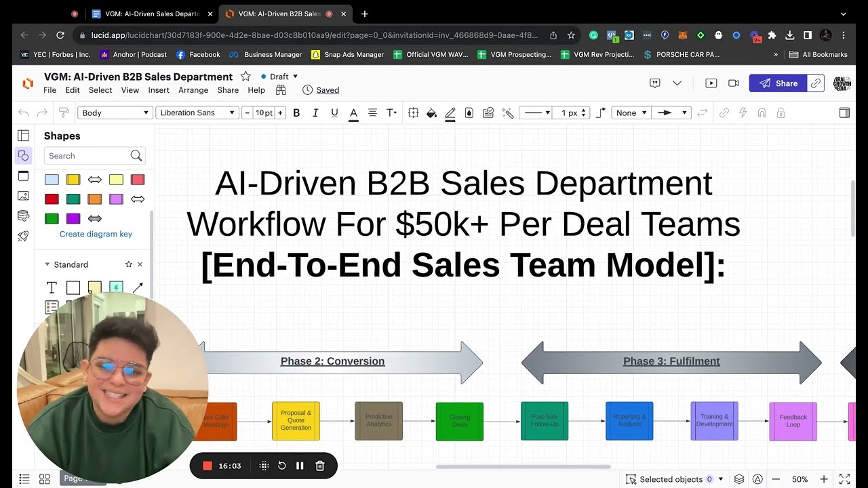868x488 pixels.
Task: Open the View menu
Action: click(x=130, y=90)
